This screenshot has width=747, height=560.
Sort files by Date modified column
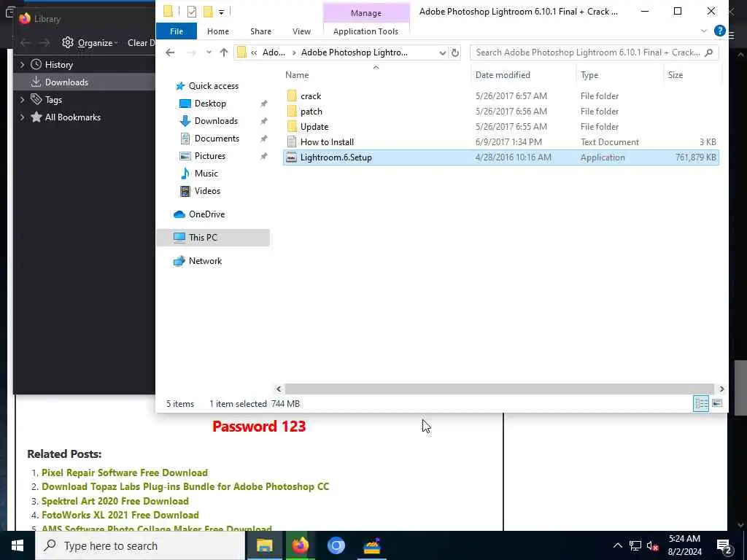pyautogui.click(x=503, y=75)
